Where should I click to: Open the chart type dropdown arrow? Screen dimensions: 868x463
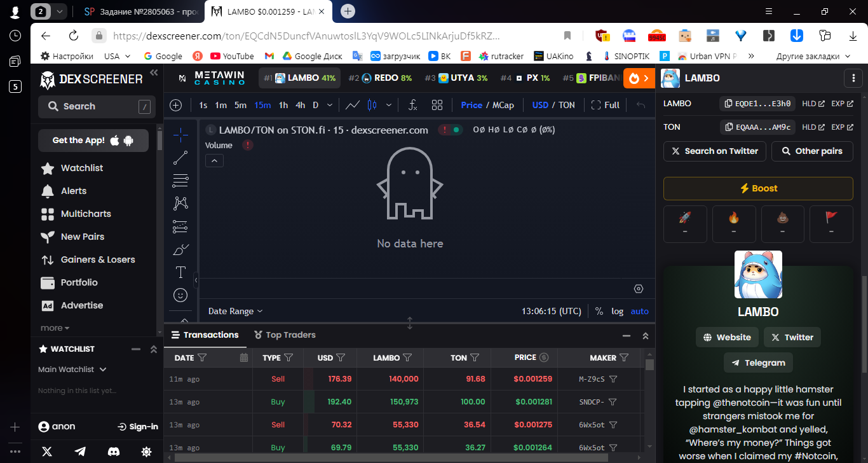pyautogui.click(x=389, y=105)
